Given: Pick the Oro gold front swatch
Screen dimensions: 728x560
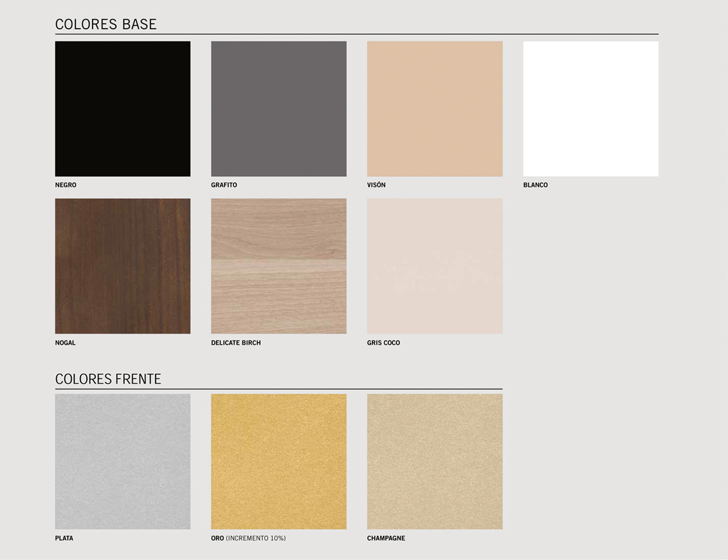Looking at the screenshot, I should 278,461.
